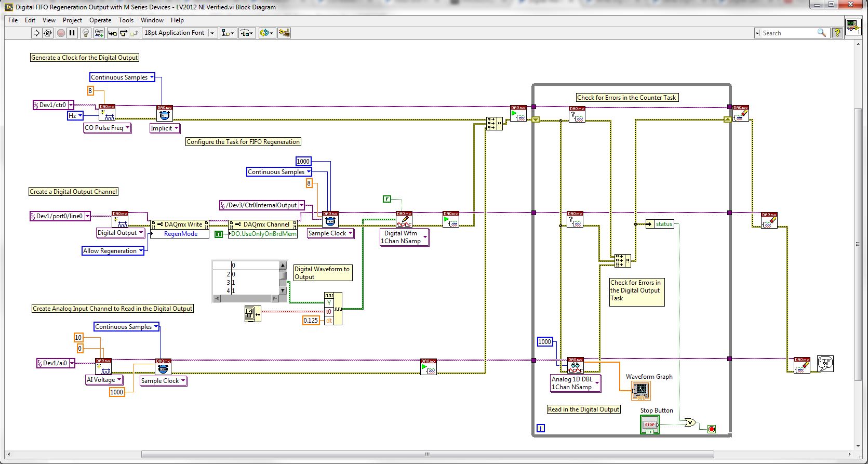Image resolution: width=868 pixels, height=464 pixels.
Task: Open the CO Pulse Freq selector
Action: point(108,128)
